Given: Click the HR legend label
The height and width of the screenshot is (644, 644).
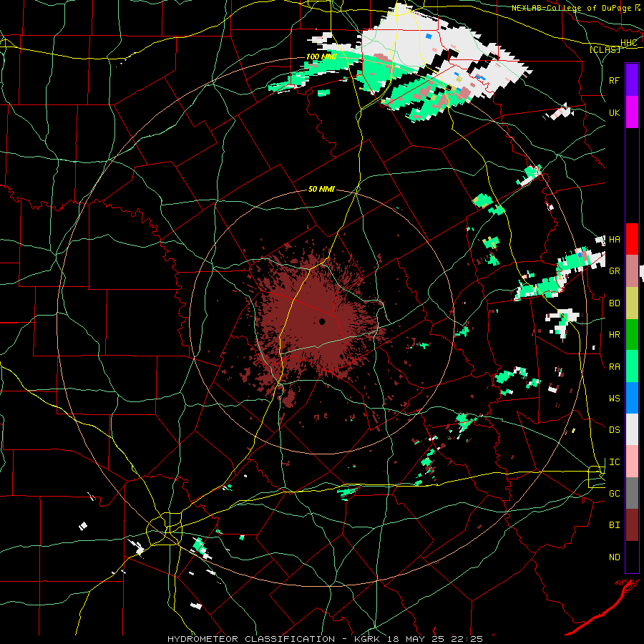Looking at the screenshot, I should [614, 335].
